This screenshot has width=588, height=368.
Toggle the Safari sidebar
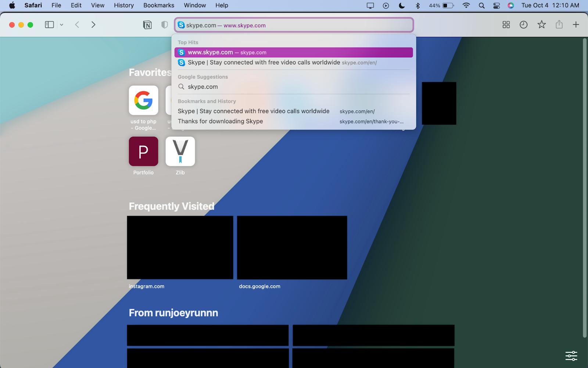pyautogui.click(x=49, y=25)
